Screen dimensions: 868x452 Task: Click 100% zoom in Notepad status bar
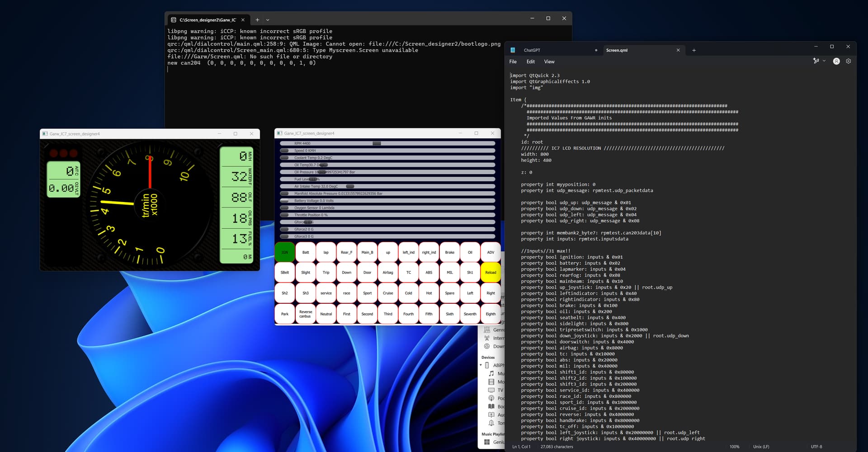pos(734,447)
